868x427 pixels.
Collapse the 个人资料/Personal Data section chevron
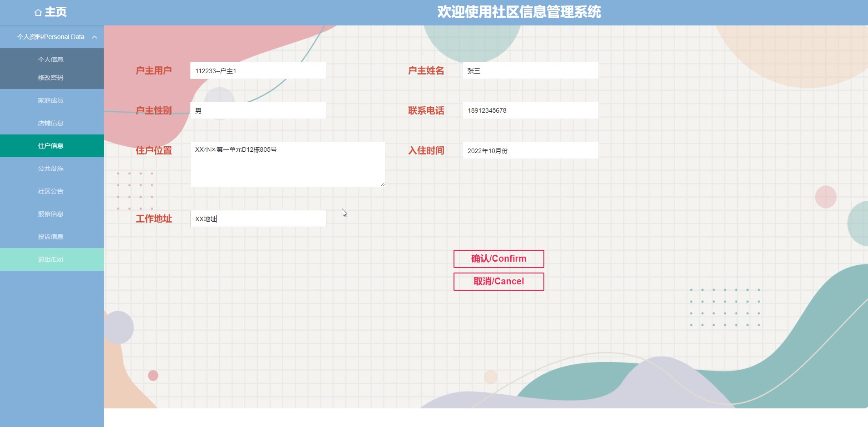point(94,37)
